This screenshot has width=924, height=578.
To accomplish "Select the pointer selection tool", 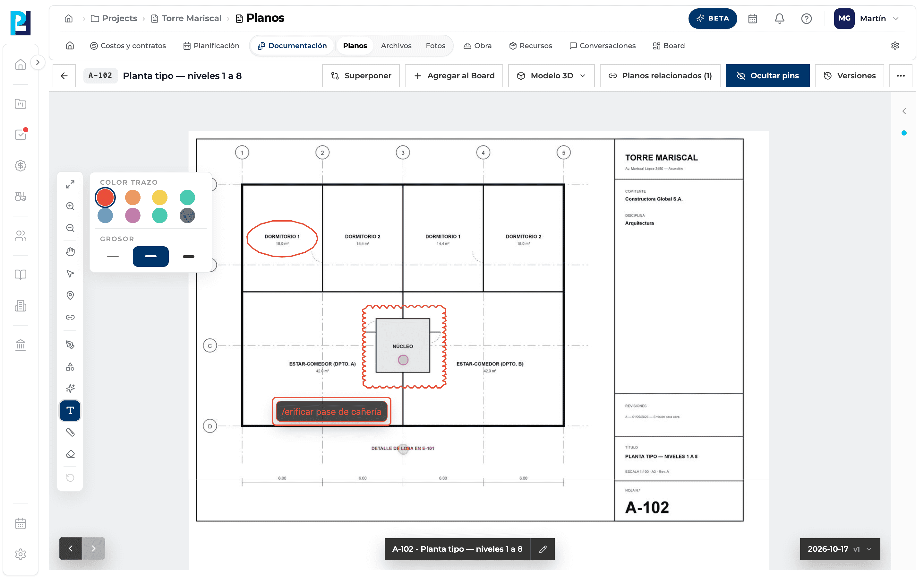I will [70, 273].
